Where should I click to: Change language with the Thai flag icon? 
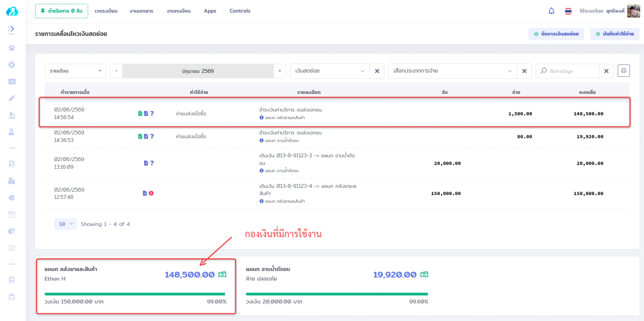tap(568, 11)
